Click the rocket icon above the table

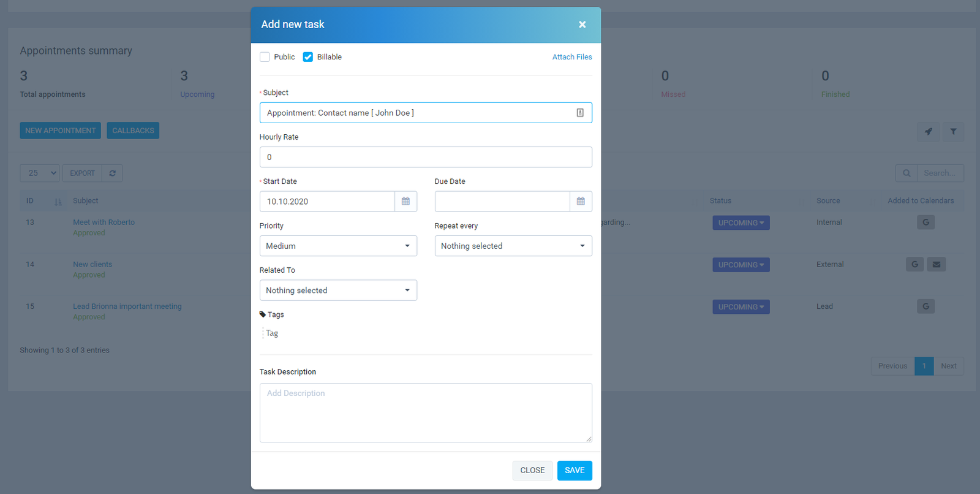(x=929, y=132)
